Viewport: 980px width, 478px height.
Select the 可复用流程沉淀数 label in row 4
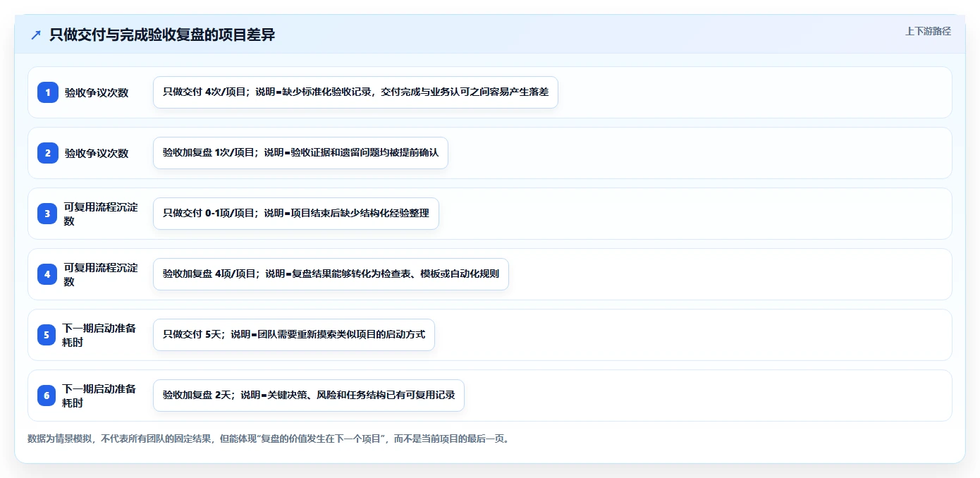pyautogui.click(x=101, y=274)
